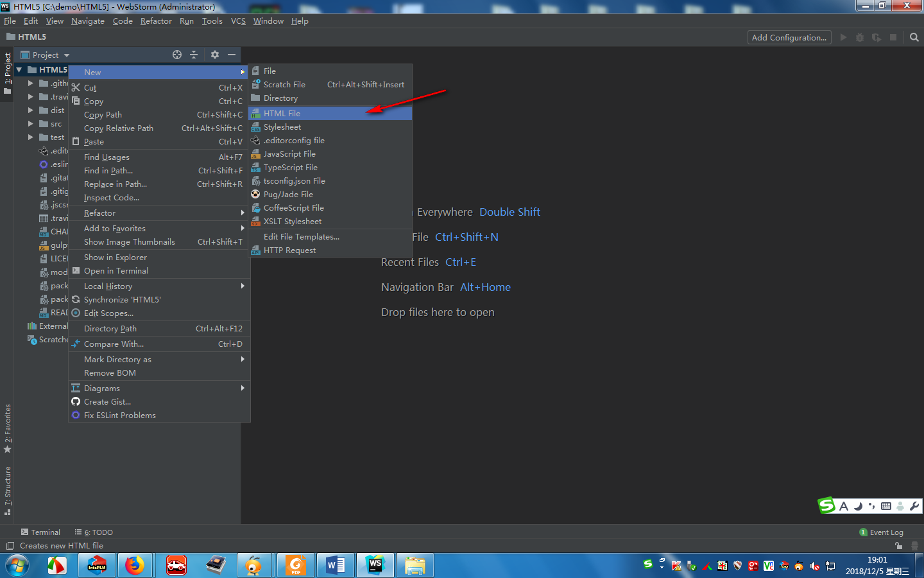Open the PDF reader taskbar icon
Screen dimensions: 924x578
coord(296,565)
